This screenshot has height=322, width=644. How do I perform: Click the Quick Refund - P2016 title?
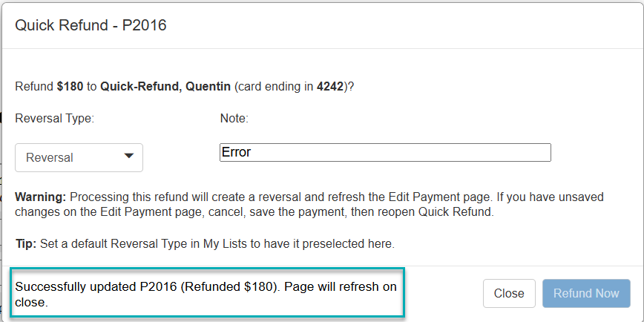[91, 25]
